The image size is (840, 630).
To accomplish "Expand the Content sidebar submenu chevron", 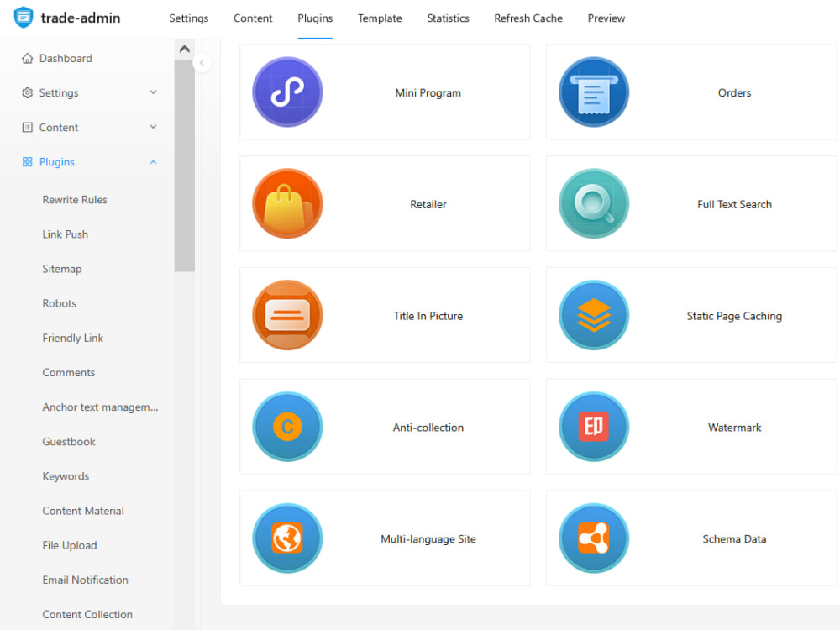I will (x=153, y=127).
